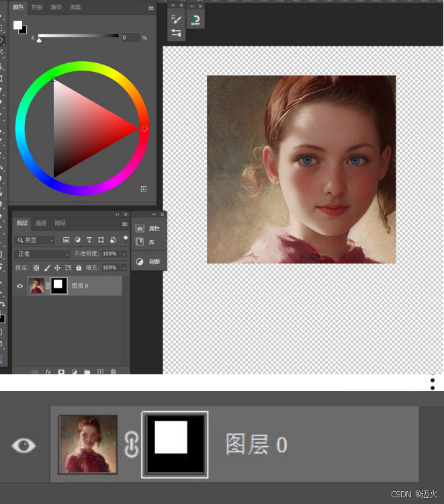
Task: Click the K percentage input field
Action: pos(131,38)
